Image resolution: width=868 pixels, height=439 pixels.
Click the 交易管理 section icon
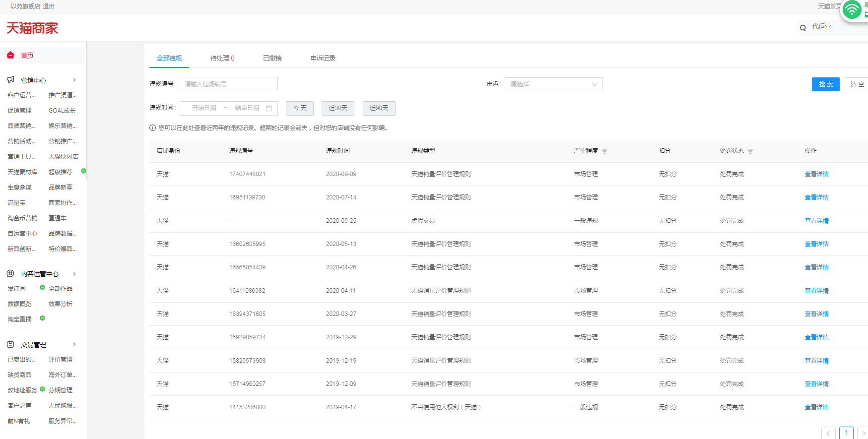(10, 344)
